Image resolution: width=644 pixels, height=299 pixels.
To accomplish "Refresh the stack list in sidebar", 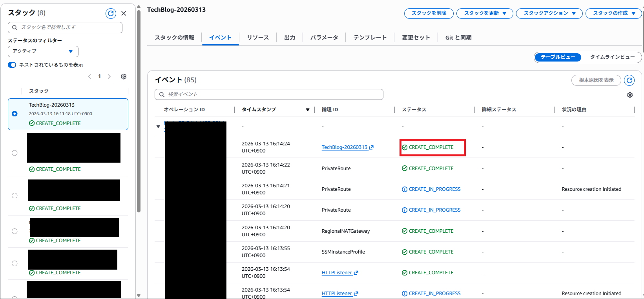I will [x=111, y=14].
